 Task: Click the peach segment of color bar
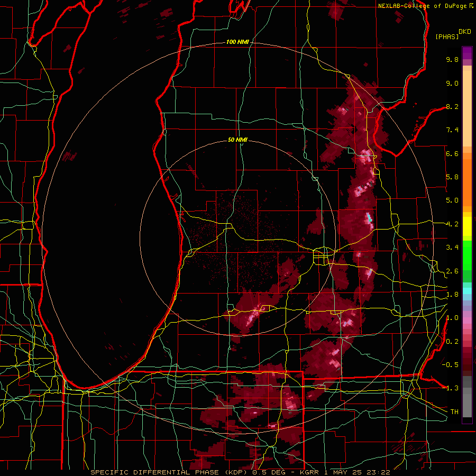pyautogui.click(x=467, y=109)
